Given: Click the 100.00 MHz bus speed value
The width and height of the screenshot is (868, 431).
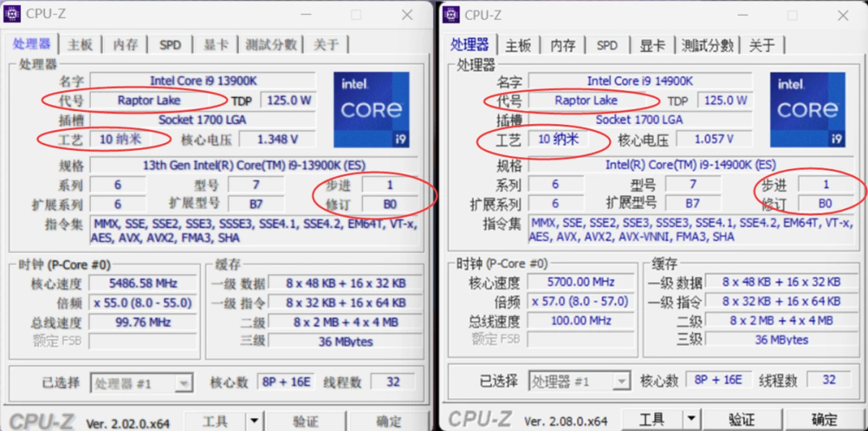Looking at the screenshot, I should 581,321.
